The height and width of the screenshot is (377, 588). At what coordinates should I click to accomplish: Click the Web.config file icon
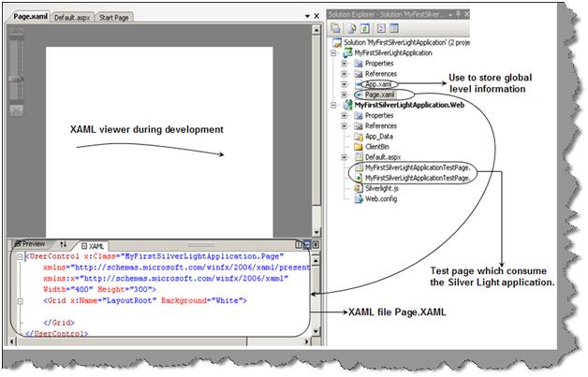tap(359, 198)
